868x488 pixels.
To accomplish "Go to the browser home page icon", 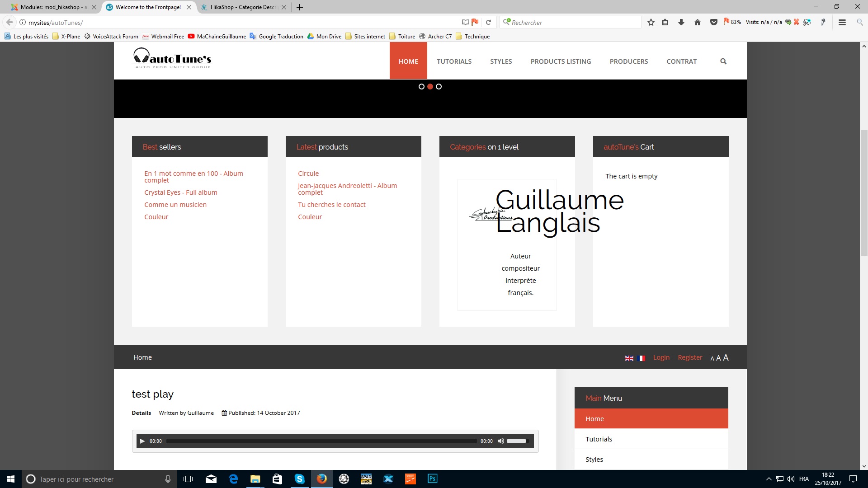I will coord(698,22).
